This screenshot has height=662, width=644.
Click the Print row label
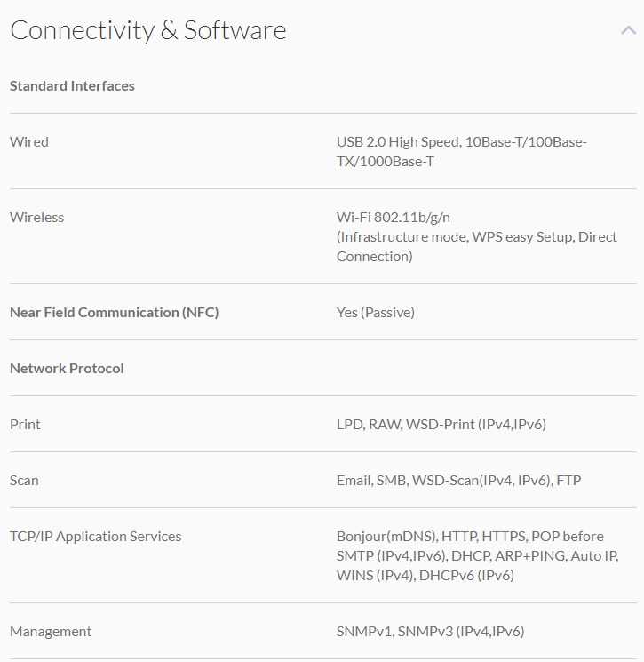click(x=25, y=425)
